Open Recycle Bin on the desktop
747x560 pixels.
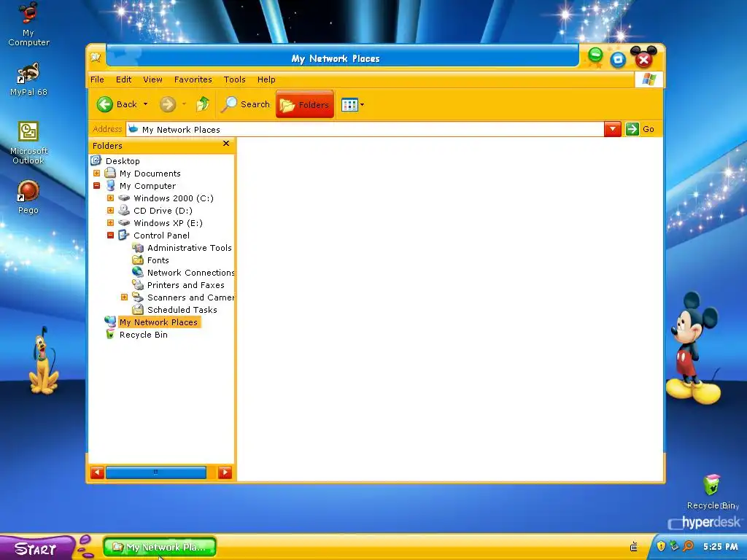tap(712, 492)
